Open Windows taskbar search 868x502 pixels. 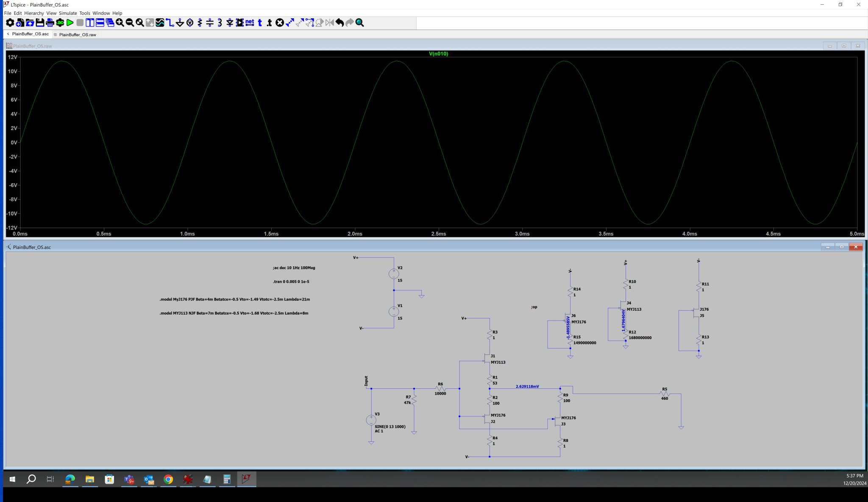(x=31, y=479)
